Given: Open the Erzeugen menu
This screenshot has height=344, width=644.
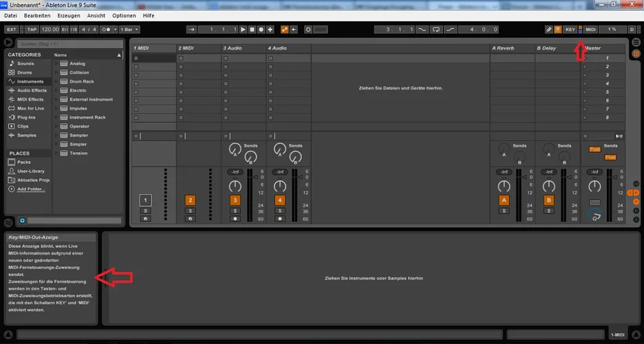Looking at the screenshot, I should point(69,16).
